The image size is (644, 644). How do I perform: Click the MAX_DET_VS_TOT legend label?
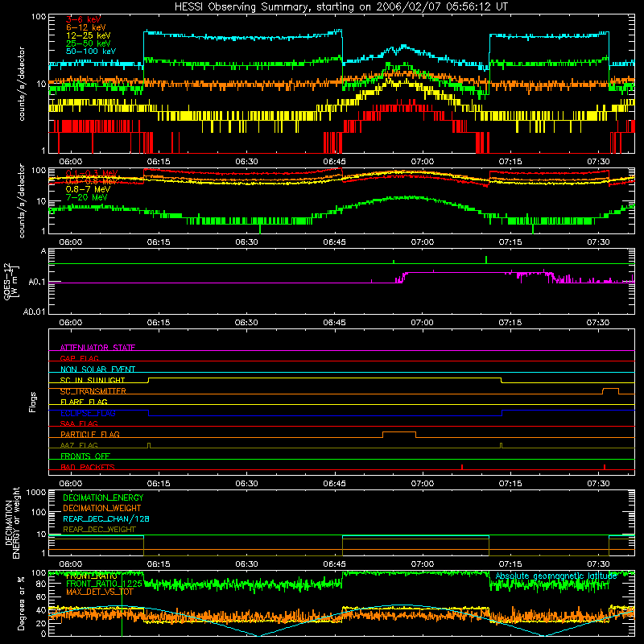point(99,592)
